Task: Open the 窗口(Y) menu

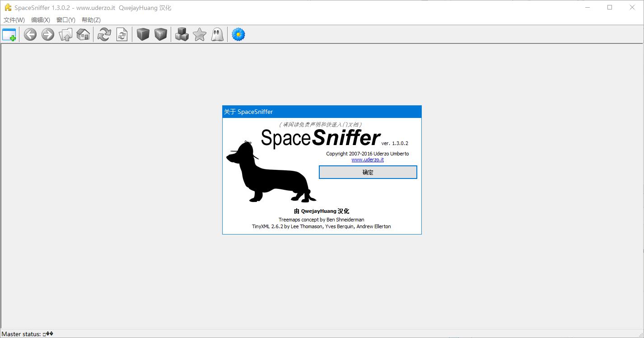Action: 65,20
